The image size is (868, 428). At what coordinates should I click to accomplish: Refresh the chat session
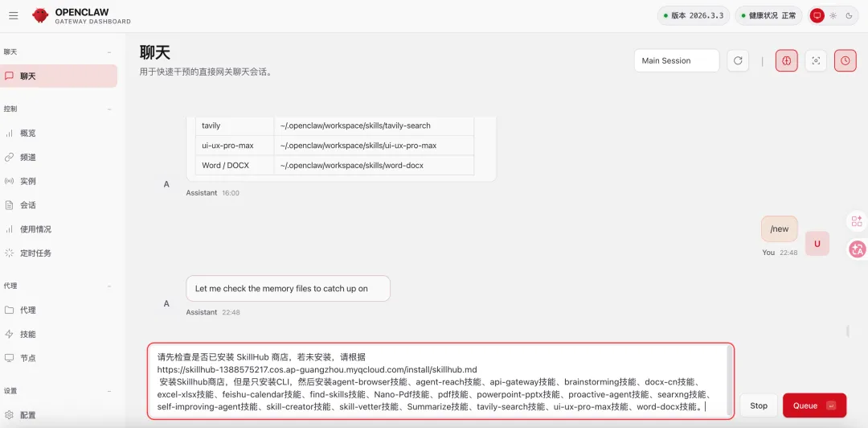[x=738, y=61]
